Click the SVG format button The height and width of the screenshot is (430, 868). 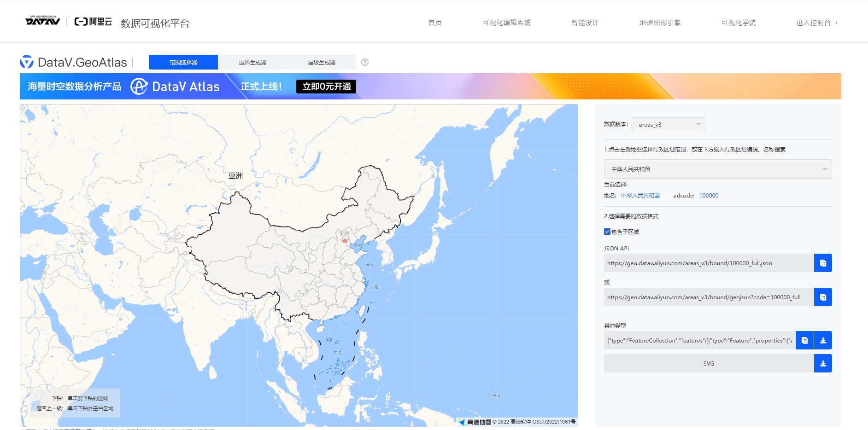coord(709,363)
